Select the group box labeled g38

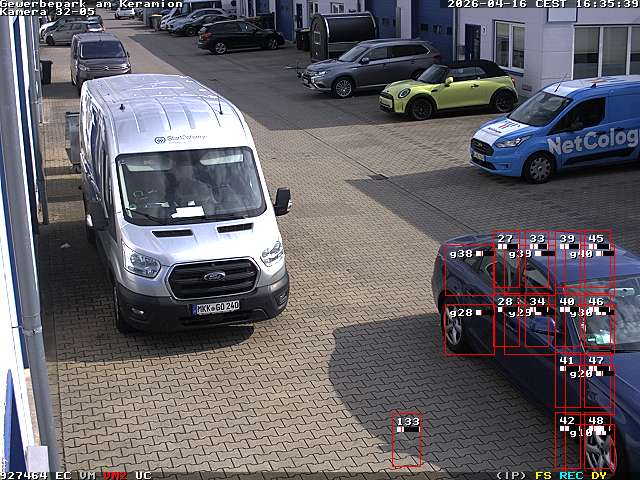468,270
